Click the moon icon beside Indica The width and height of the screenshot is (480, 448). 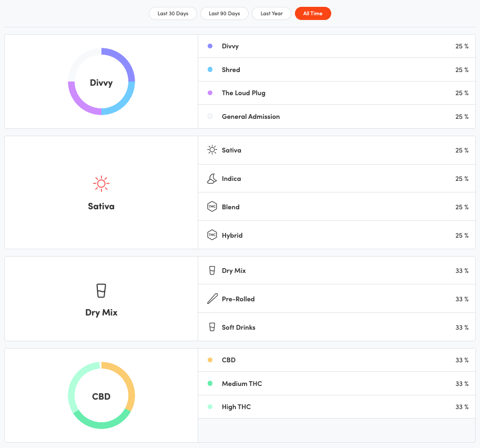212,179
